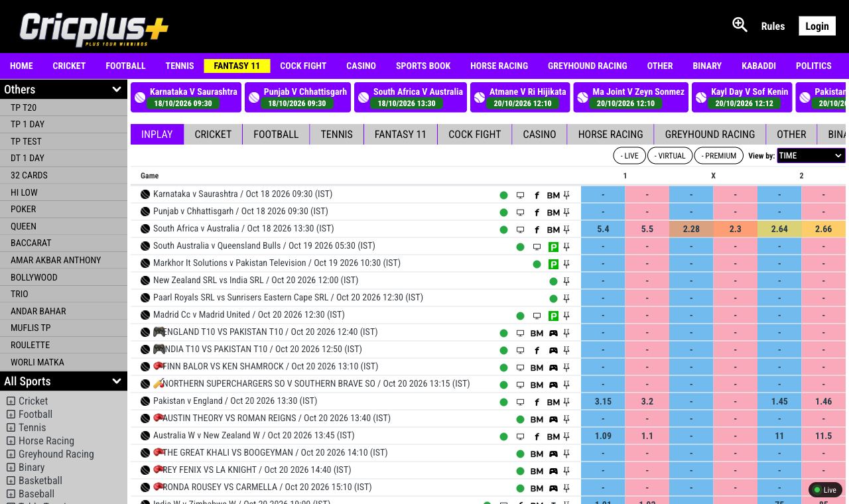Go to COCK FIGHT in top navigation bar

pos(303,66)
